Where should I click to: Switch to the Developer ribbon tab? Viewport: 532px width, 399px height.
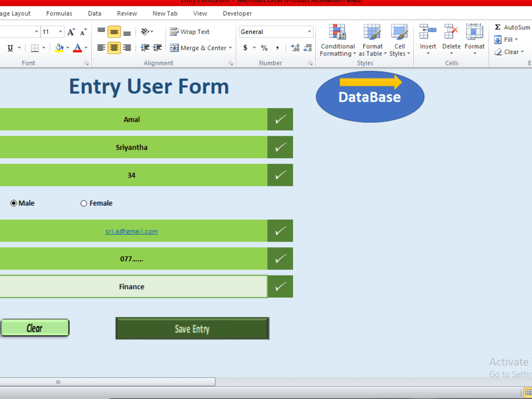pyautogui.click(x=237, y=13)
